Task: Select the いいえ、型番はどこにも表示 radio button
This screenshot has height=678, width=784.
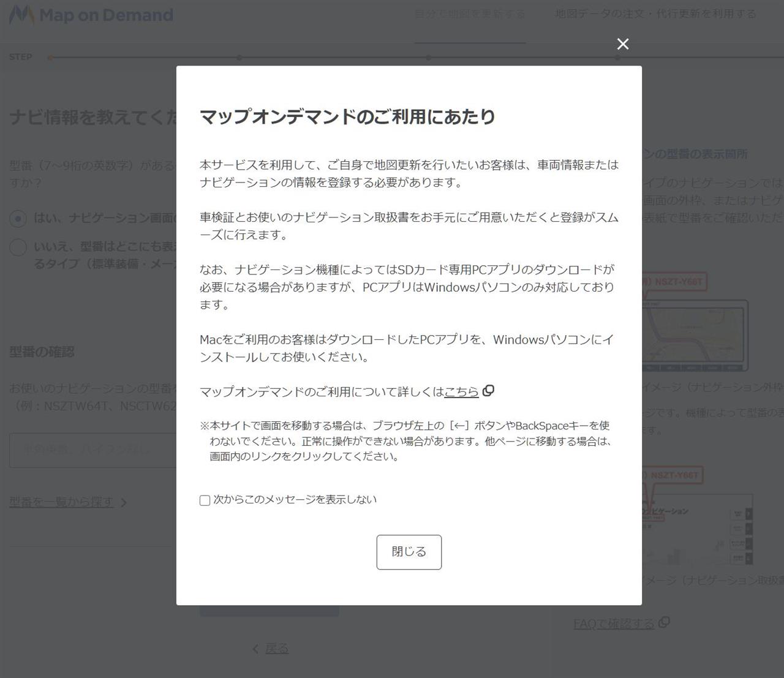Action: [x=18, y=247]
